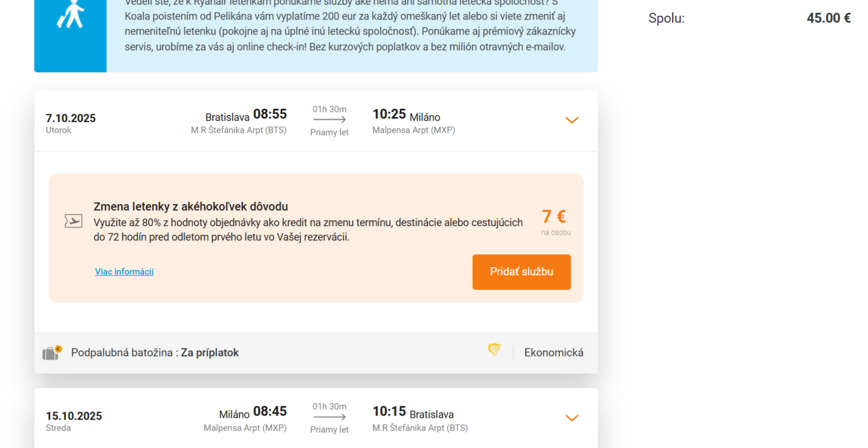Click the return flight direction arrow
868x448 pixels.
330,417
